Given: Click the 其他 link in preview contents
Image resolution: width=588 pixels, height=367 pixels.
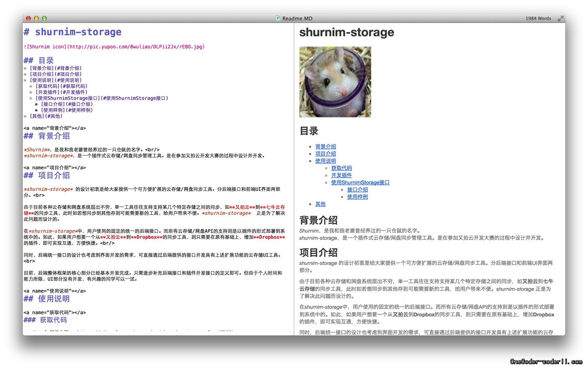Looking at the screenshot, I should point(320,204).
